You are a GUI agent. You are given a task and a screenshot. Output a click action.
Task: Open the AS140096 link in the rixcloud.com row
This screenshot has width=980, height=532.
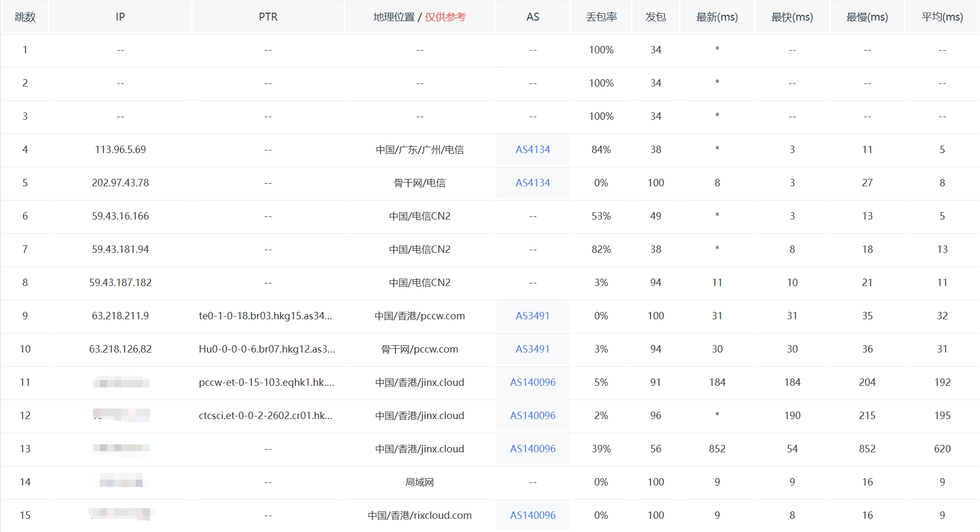(533, 515)
